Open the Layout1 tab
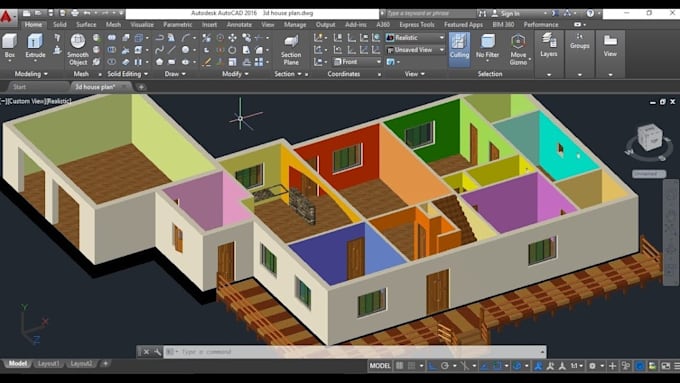 [x=48, y=363]
